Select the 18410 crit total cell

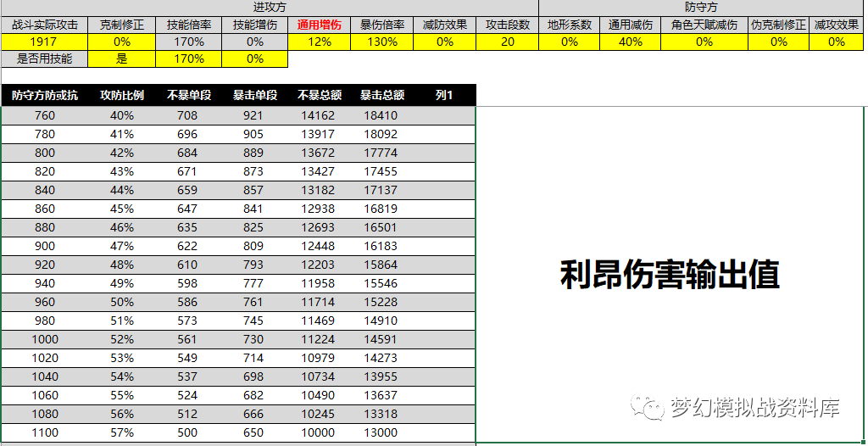(381, 116)
